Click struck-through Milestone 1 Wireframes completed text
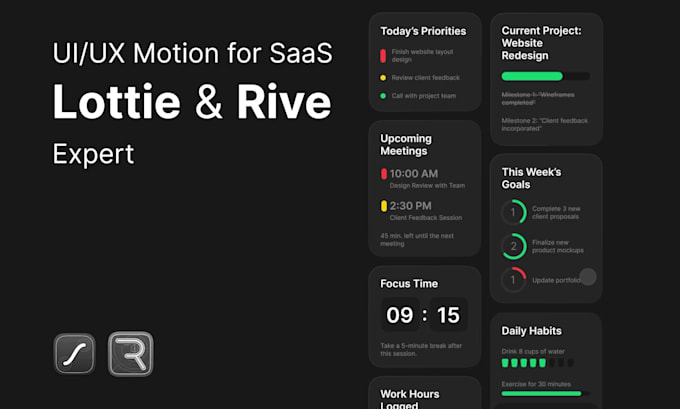Screen dimensions: 680x409 tap(538, 98)
